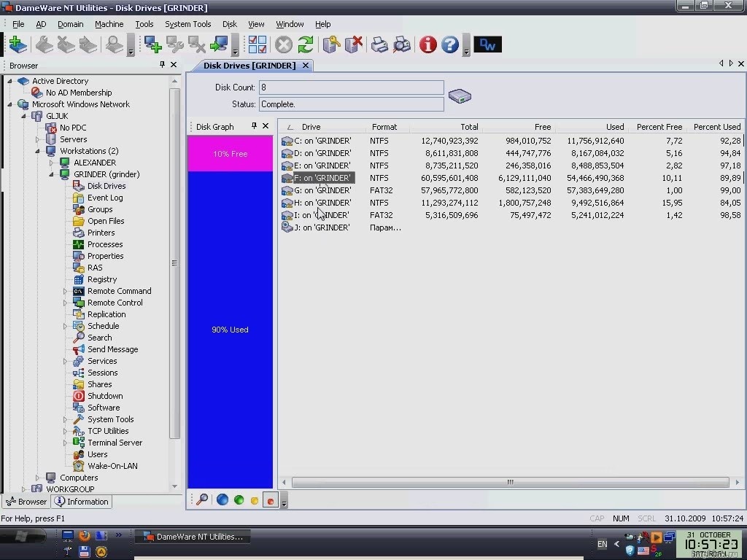Click the green Refresh arrows icon

coord(306,44)
